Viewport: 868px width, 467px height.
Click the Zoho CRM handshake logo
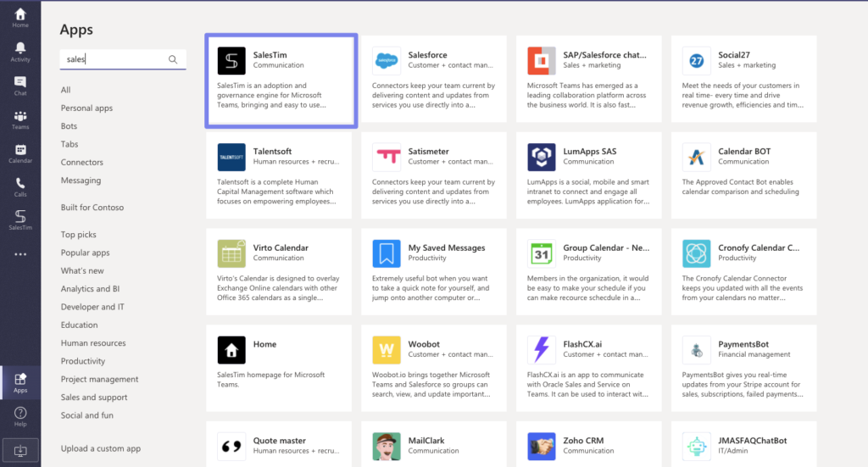point(542,447)
